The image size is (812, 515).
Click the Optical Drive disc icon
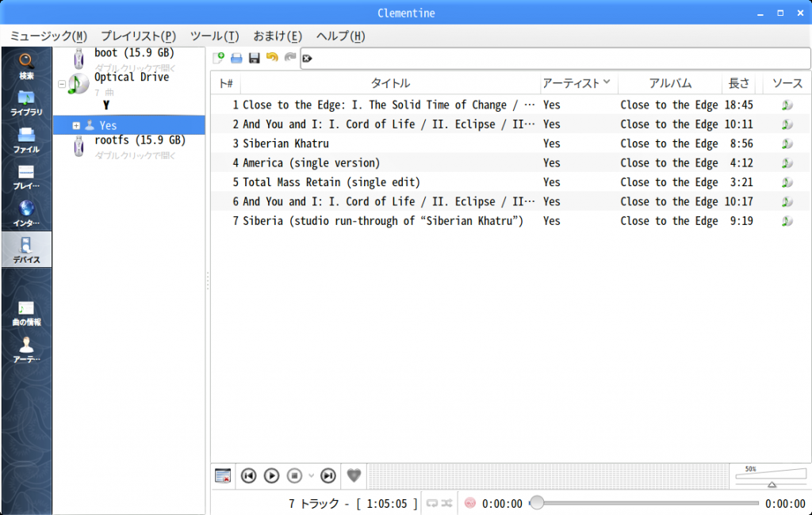click(79, 84)
